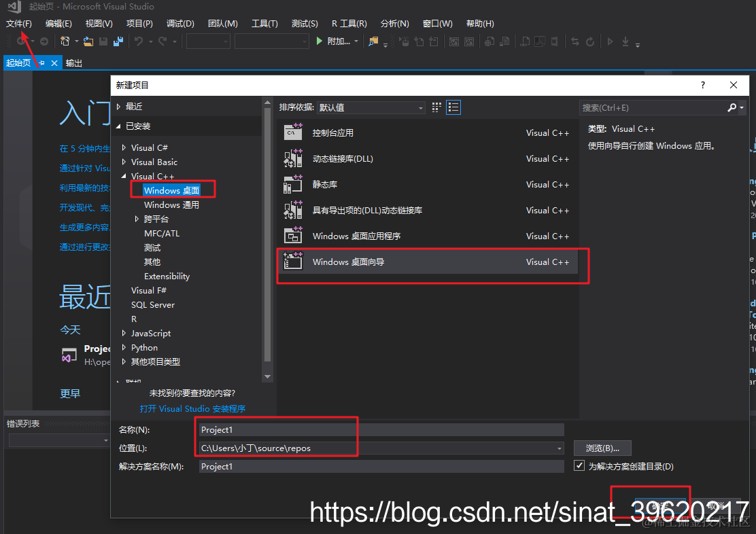Select the Windows 桌面应用程序 template

428,236
